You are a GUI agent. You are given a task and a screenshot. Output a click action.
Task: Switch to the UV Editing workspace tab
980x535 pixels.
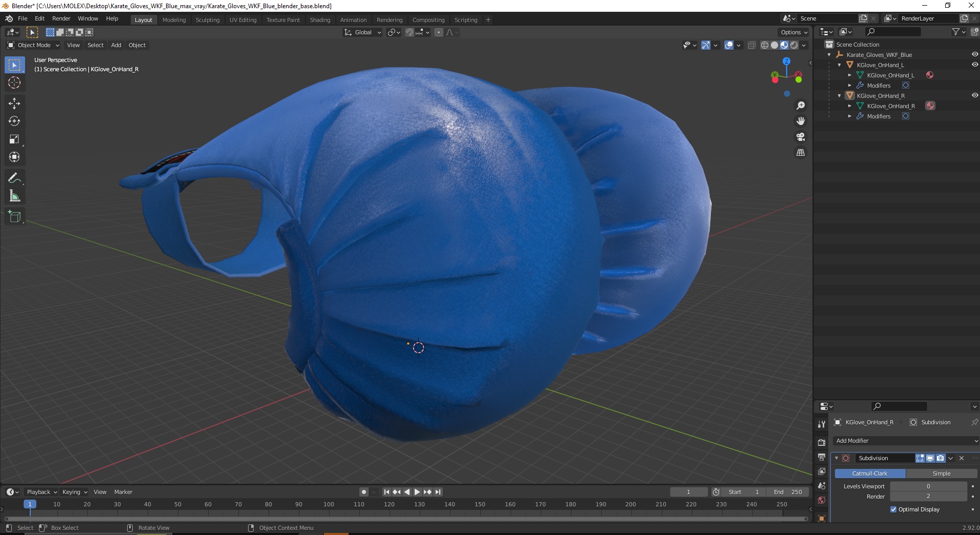click(243, 20)
